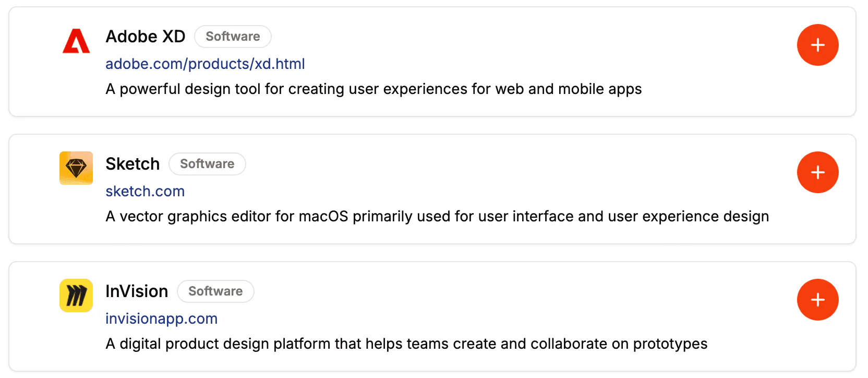
Task: Add Sketch with the plus button
Action: [817, 172]
